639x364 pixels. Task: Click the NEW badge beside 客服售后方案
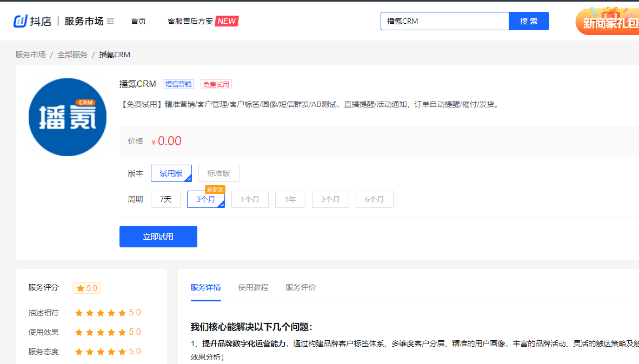click(x=227, y=21)
